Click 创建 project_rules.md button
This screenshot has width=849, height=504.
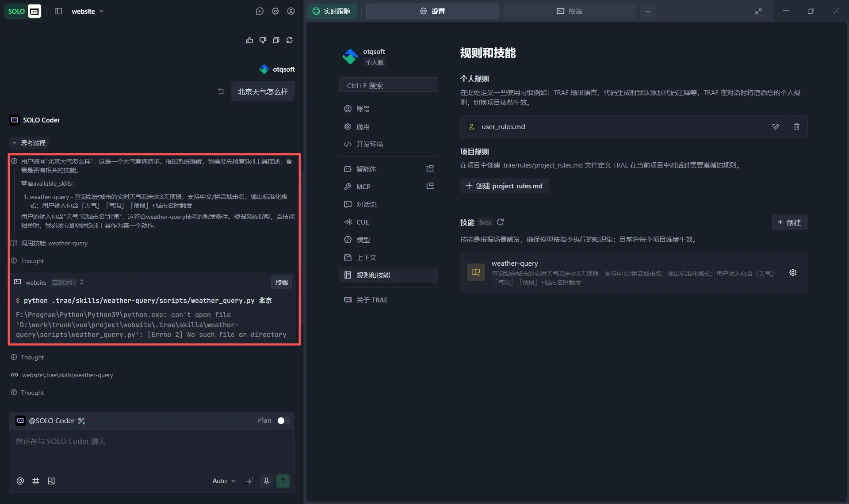504,186
